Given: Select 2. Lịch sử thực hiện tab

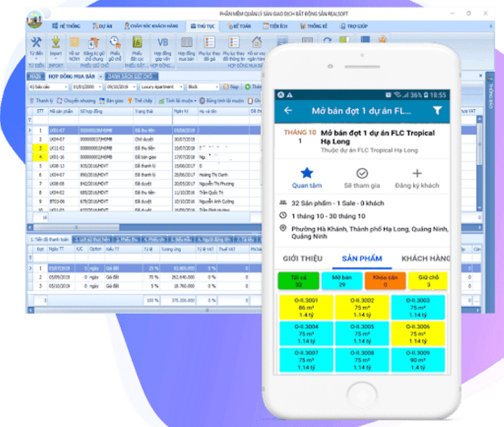Looking at the screenshot, I should tap(92, 239).
